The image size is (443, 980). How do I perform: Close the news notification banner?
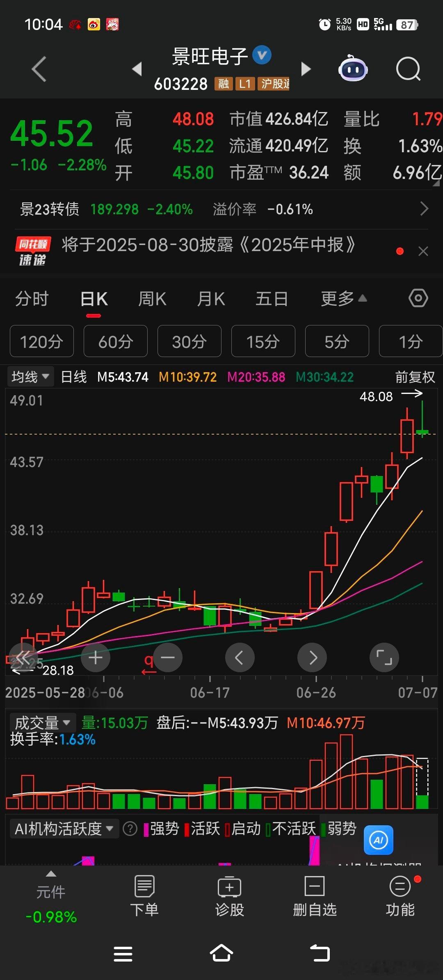click(423, 251)
